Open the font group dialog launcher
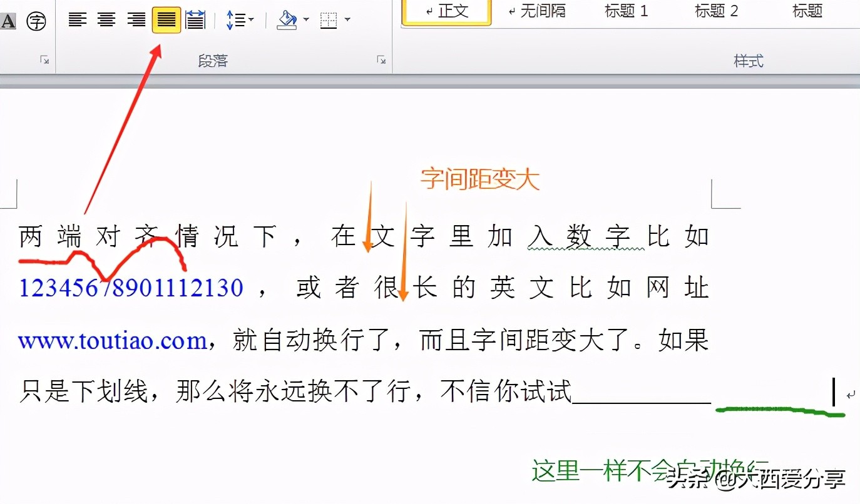Screen dimensions: 860x504 click(x=44, y=60)
